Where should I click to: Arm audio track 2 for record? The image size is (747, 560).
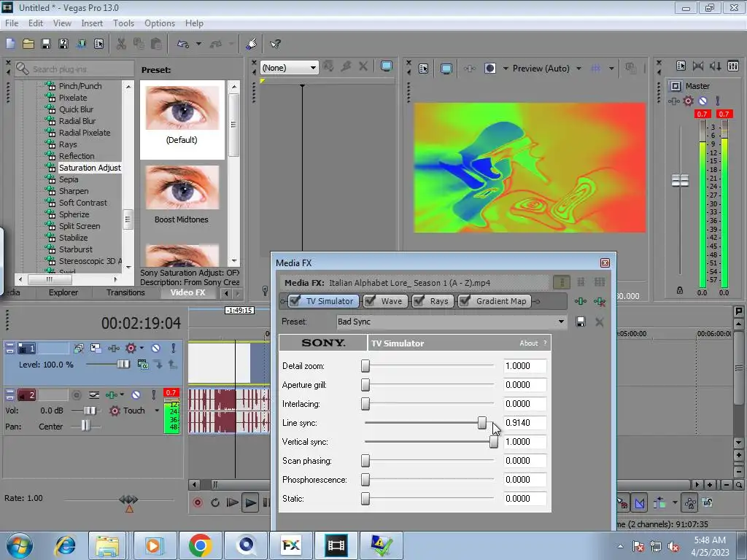76,394
